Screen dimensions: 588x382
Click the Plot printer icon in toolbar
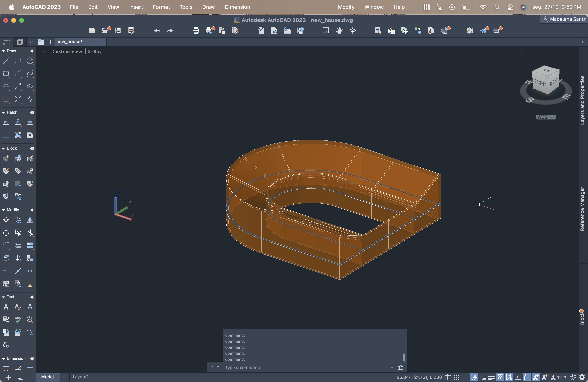(196, 30)
